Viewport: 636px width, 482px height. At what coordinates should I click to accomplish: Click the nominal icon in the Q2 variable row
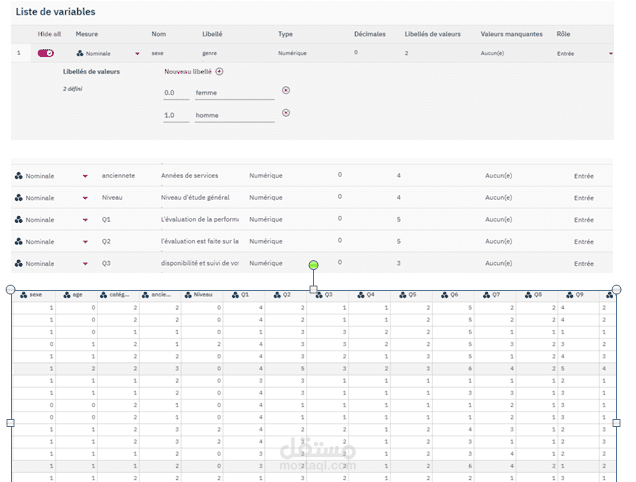[19, 241]
